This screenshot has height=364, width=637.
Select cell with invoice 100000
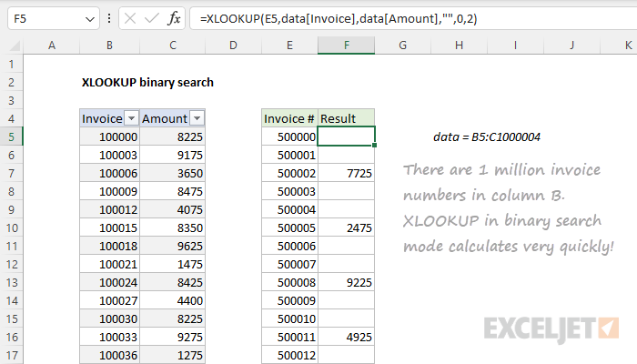tap(110, 136)
